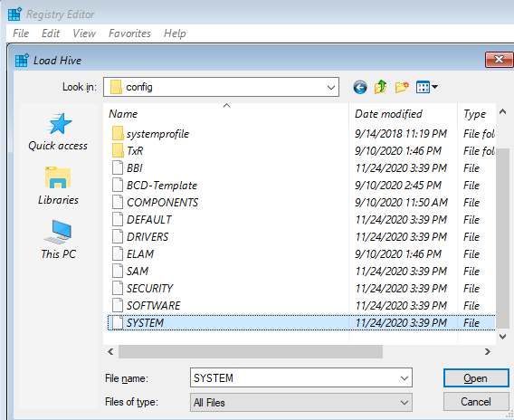Screen dimensions: 514x420
Task: Open This PC in the places bar
Action: pos(58,240)
